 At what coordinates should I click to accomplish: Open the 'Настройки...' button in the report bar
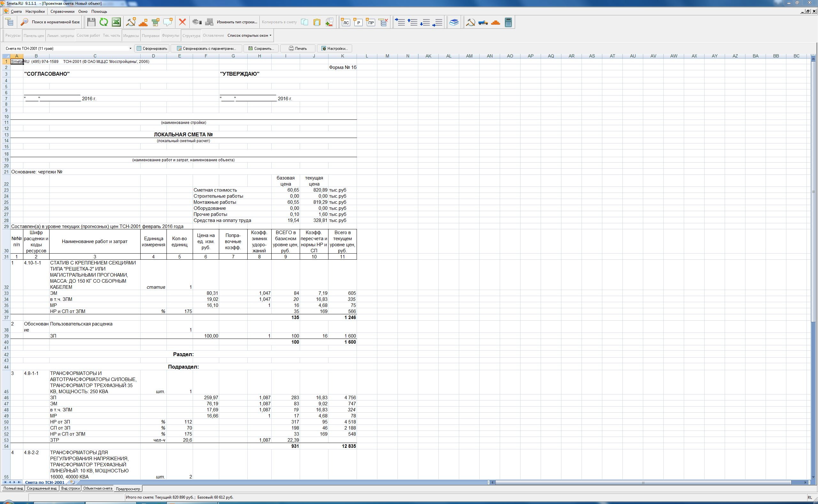335,48
